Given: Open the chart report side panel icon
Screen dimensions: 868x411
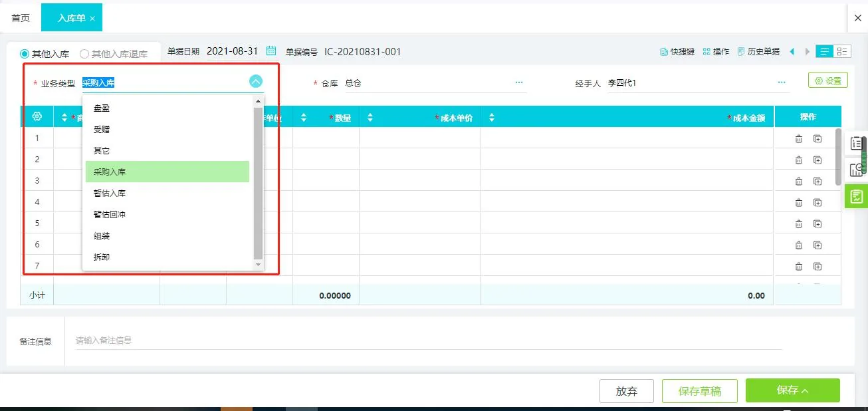Looking at the screenshot, I should point(857,170).
